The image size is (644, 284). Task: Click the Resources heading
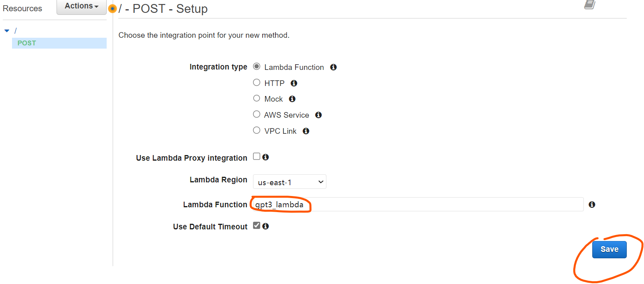[x=22, y=8]
